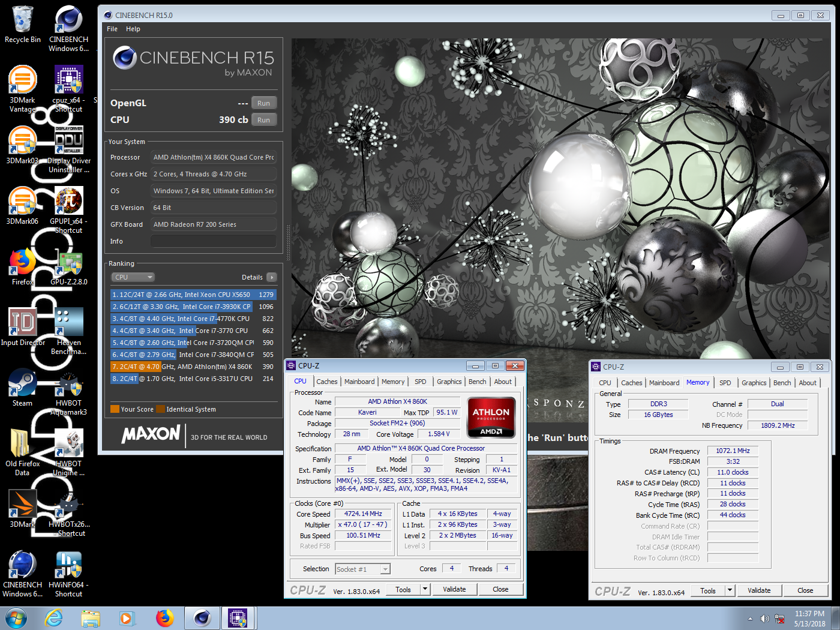
Task: Open Display Driver Uninstaller icon
Action: tap(68, 149)
